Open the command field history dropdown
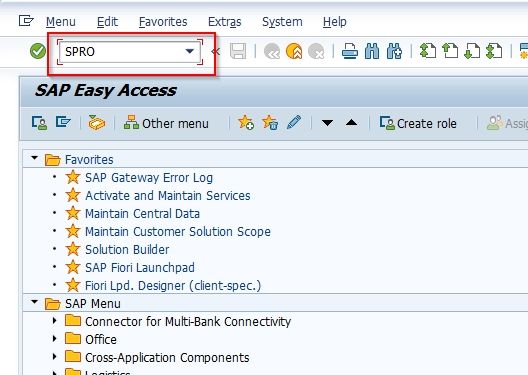The width and height of the screenshot is (528, 375). (x=190, y=51)
